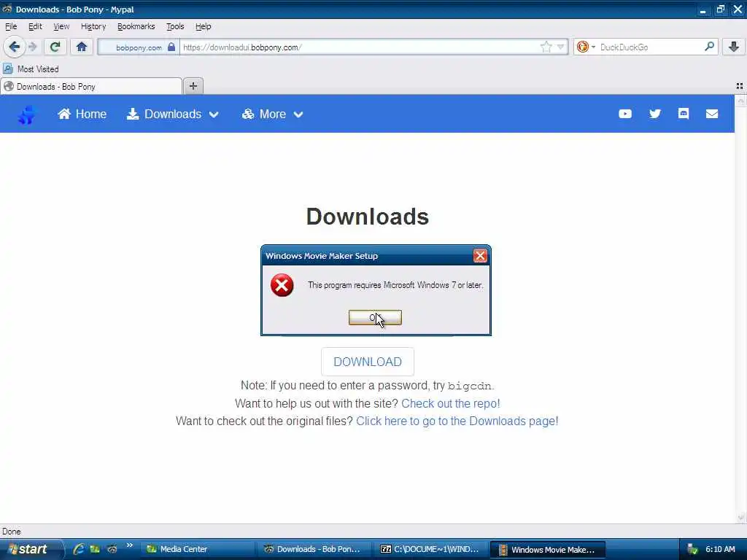Open the Edit menu
Screen dimensions: 747x560
[35, 27]
